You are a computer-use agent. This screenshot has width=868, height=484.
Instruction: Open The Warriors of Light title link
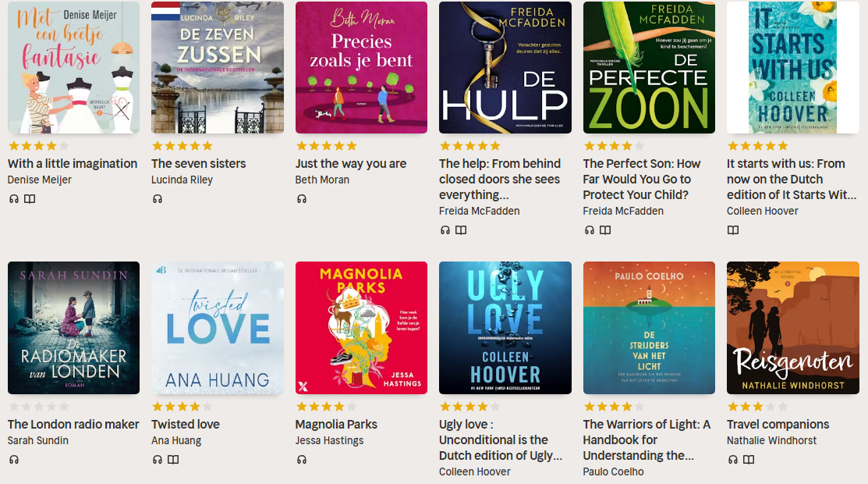tap(647, 440)
